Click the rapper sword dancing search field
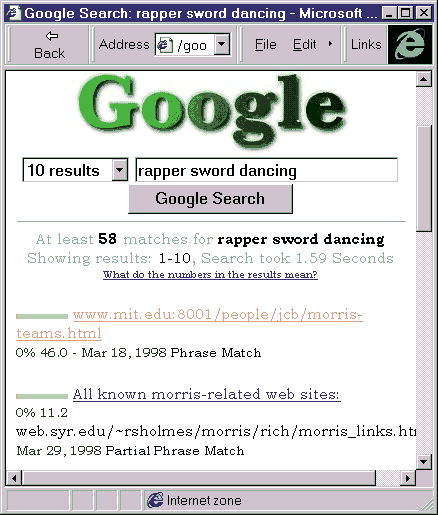Image resolution: width=438 pixels, height=515 pixels. (266, 170)
